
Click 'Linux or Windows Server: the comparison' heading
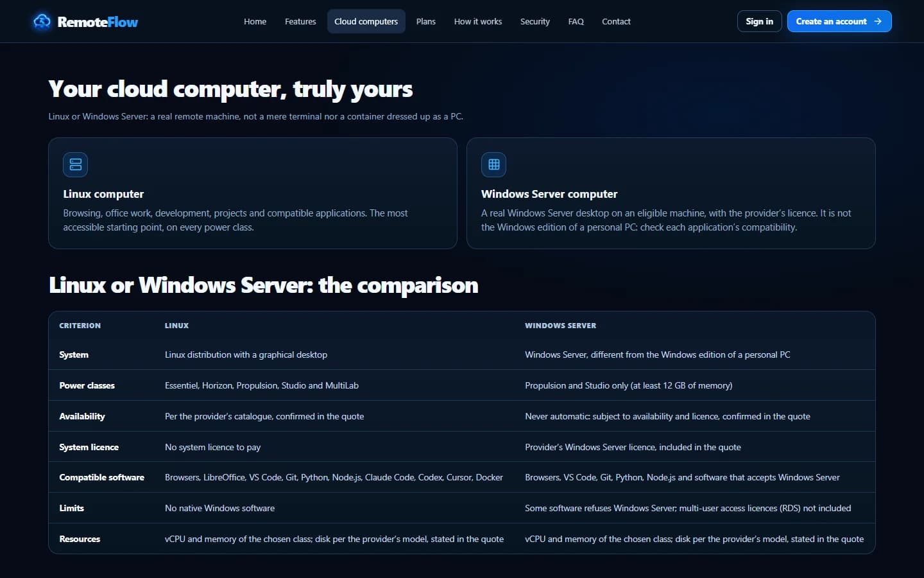tap(264, 285)
